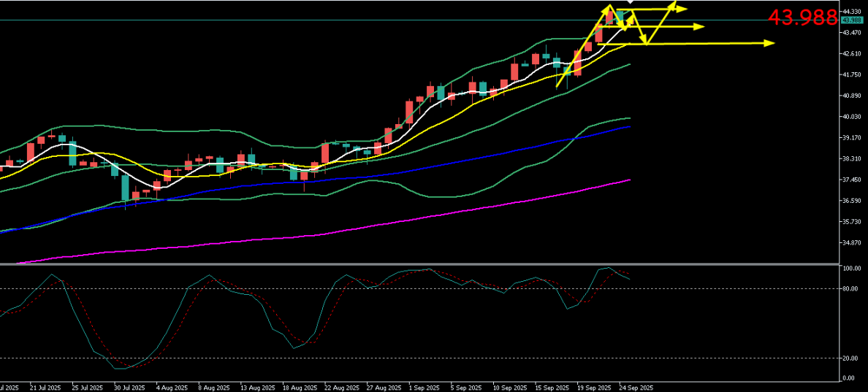Click the 25 Jul 2025 date label
868x392 pixels.
pos(87,388)
